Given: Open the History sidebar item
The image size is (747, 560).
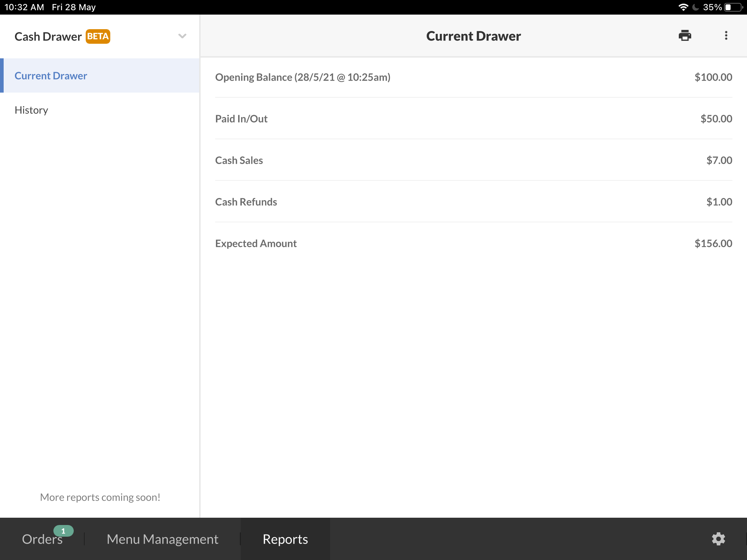Looking at the screenshot, I should [31, 110].
